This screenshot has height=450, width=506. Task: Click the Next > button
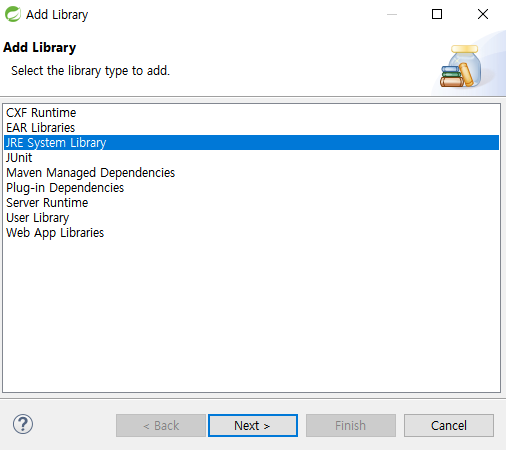pyautogui.click(x=253, y=425)
